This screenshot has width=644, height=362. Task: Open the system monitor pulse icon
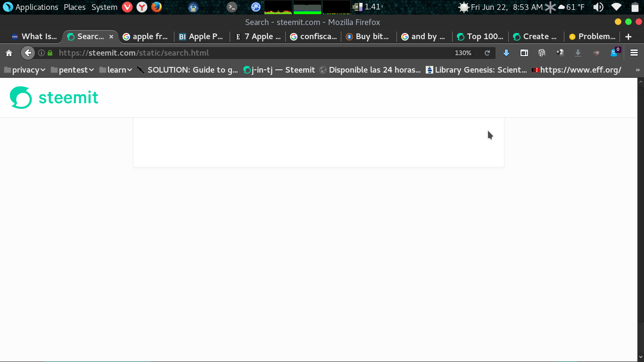[256, 7]
